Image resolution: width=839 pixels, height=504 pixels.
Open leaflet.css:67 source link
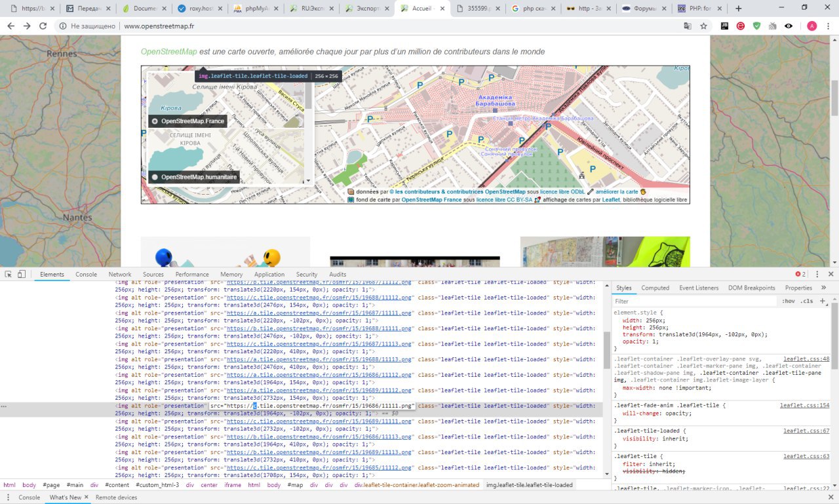pos(806,431)
